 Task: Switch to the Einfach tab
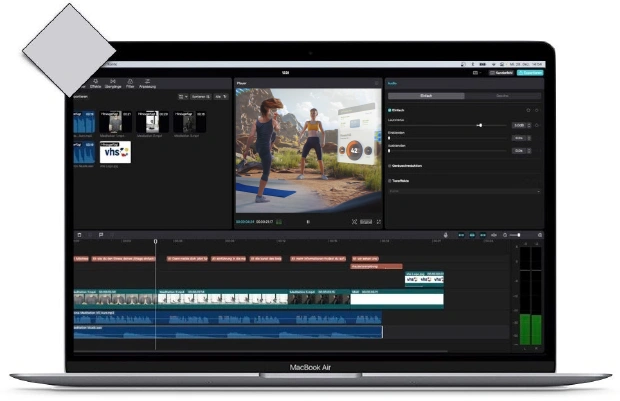pyautogui.click(x=425, y=95)
